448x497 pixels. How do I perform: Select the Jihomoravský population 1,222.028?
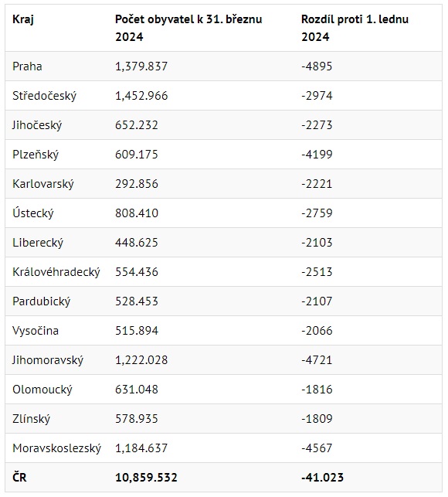coord(141,360)
